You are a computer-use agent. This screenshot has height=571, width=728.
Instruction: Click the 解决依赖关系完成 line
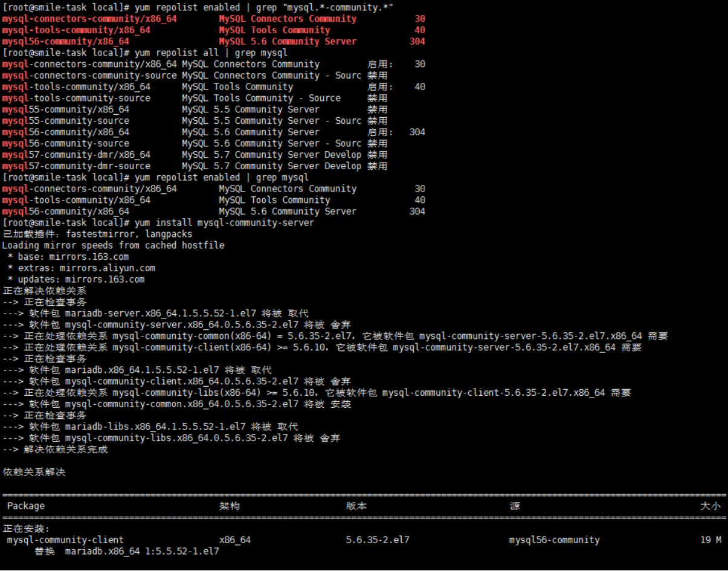[x=55, y=449]
